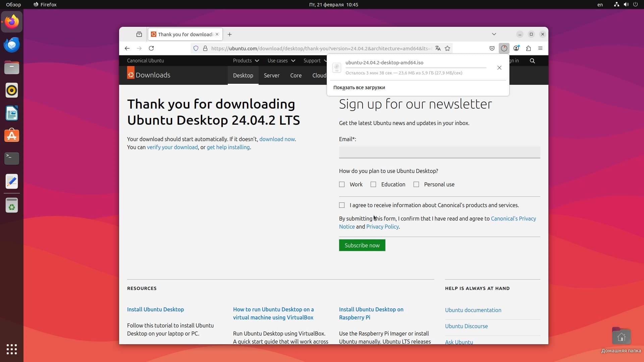Open verify your download link
Viewport: 644px width, 362px height.
(x=172, y=147)
